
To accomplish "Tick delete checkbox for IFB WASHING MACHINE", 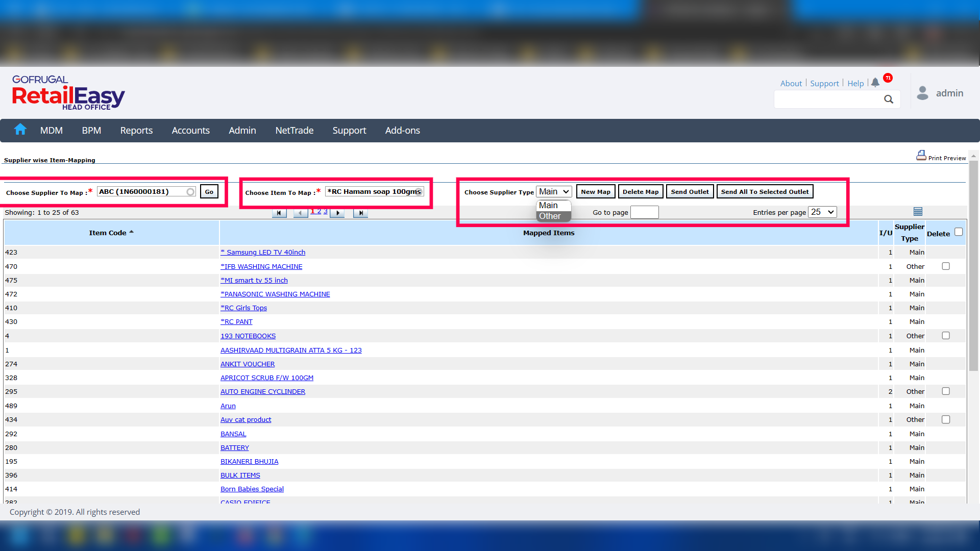I will (946, 266).
